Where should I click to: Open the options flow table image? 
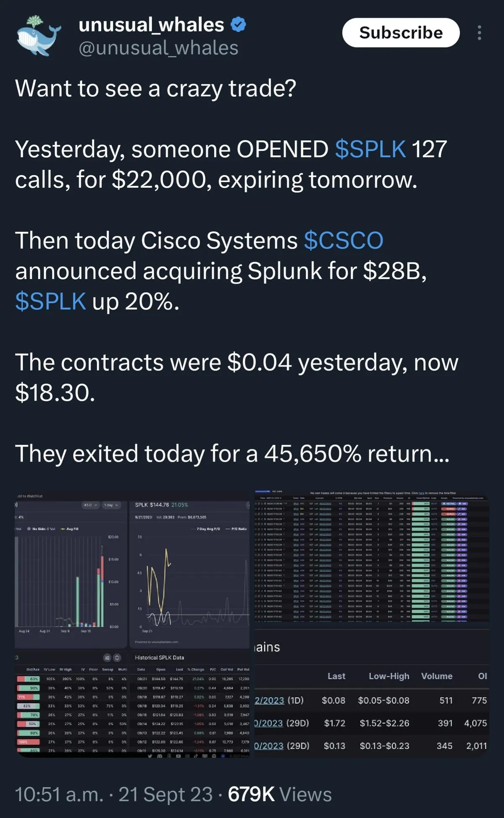(x=371, y=556)
